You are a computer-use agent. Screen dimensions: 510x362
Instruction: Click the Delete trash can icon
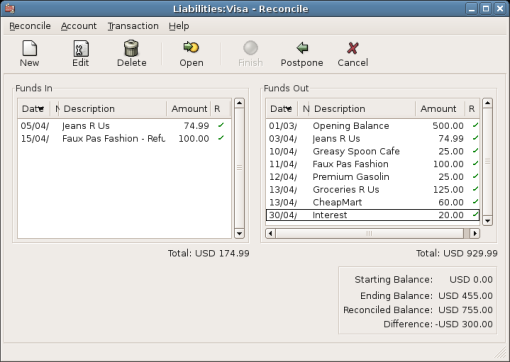(131, 48)
